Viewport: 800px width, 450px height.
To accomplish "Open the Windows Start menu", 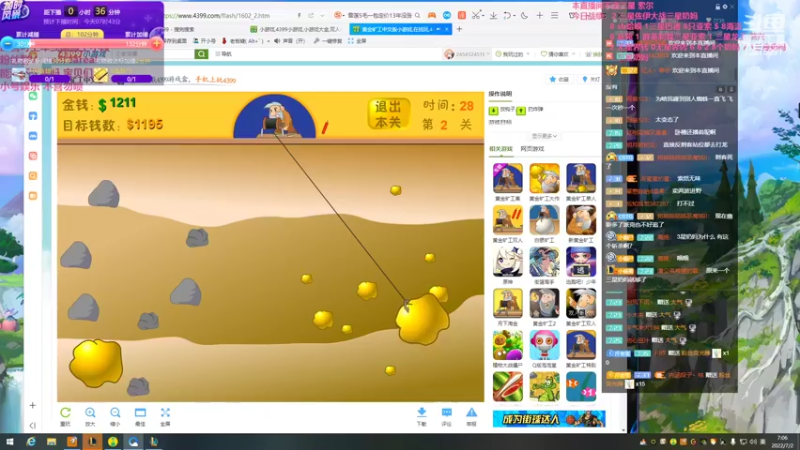I will [x=10, y=442].
